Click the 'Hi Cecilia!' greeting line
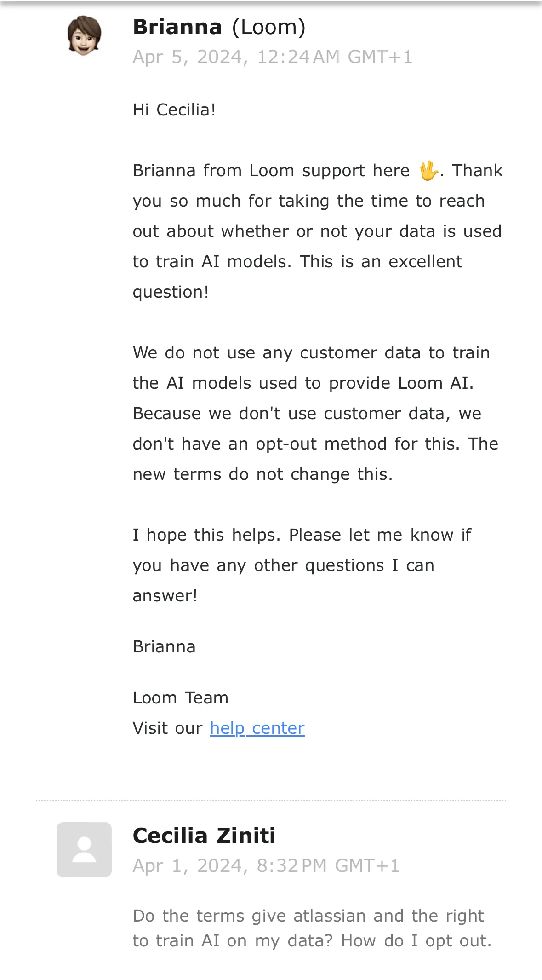The width and height of the screenshot is (542, 980). click(x=174, y=110)
